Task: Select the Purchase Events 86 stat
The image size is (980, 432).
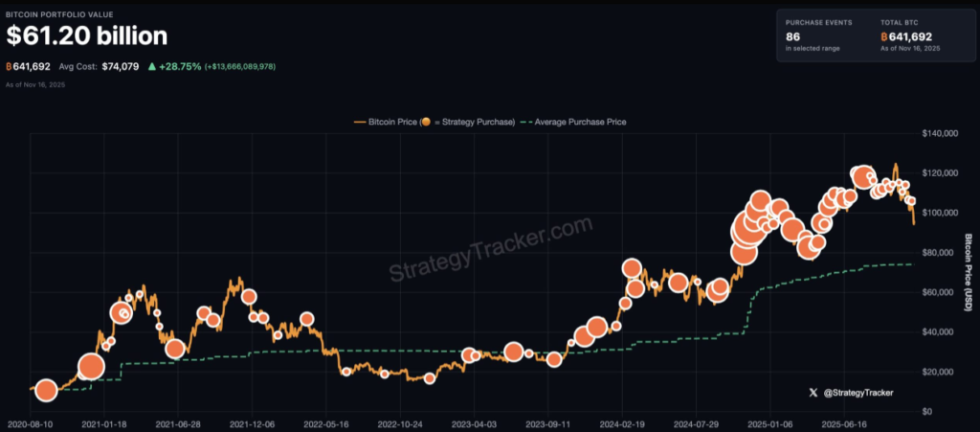Action: coord(792,36)
